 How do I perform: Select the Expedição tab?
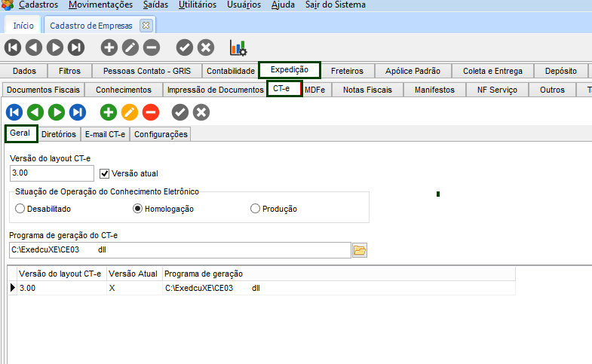pos(290,70)
